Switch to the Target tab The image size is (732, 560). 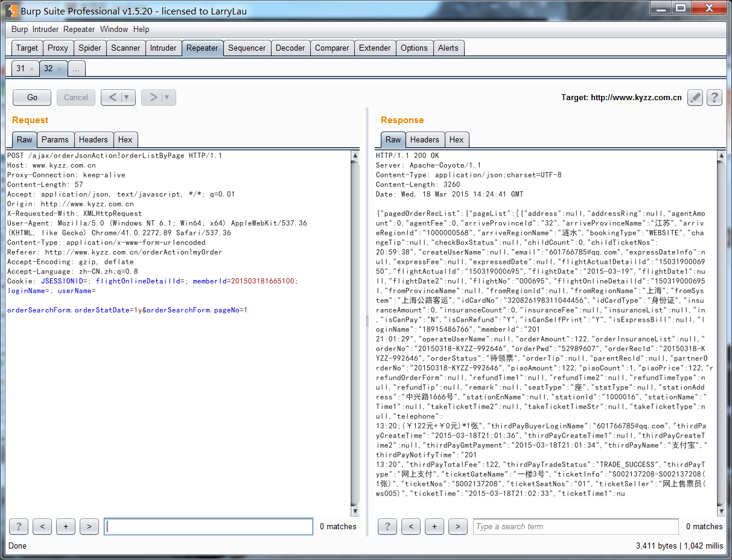[27, 48]
